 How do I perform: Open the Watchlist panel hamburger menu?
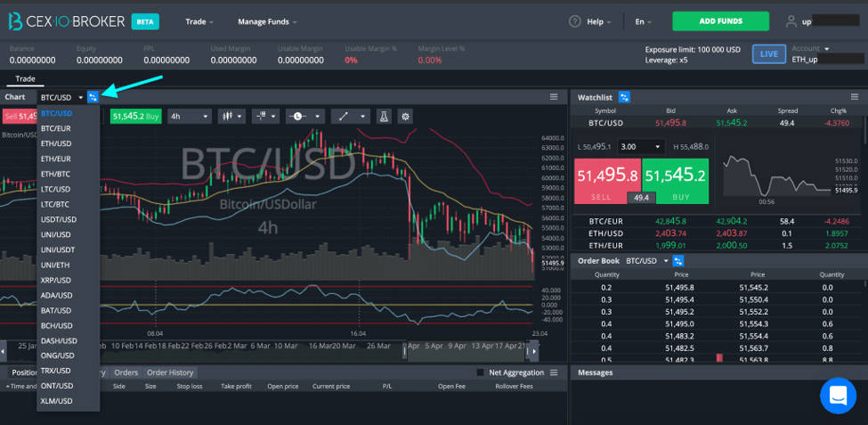[855, 97]
